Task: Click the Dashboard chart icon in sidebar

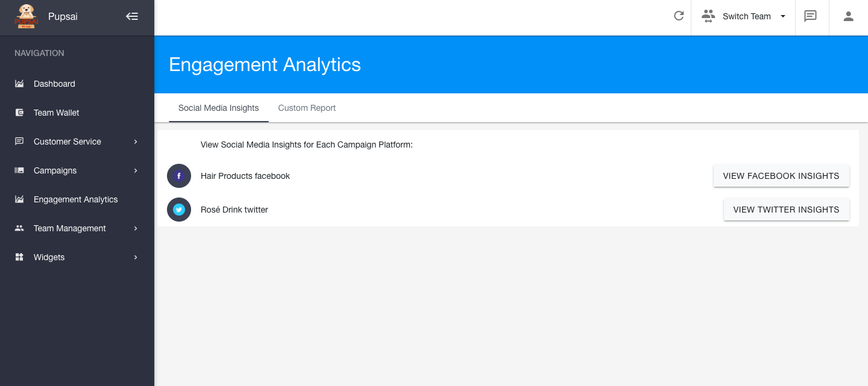Action: [x=19, y=84]
